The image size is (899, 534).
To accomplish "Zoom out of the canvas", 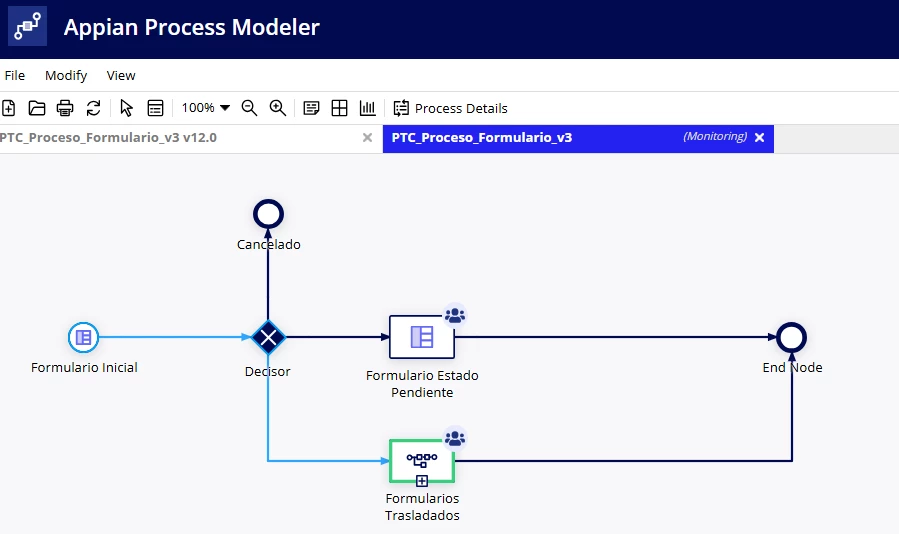I will coord(249,108).
